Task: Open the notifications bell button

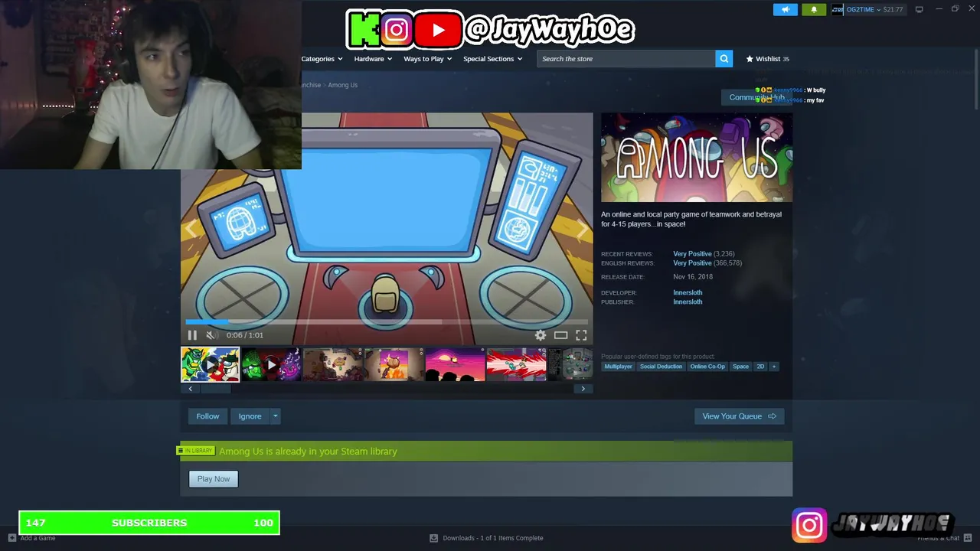Action: click(x=814, y=9)
